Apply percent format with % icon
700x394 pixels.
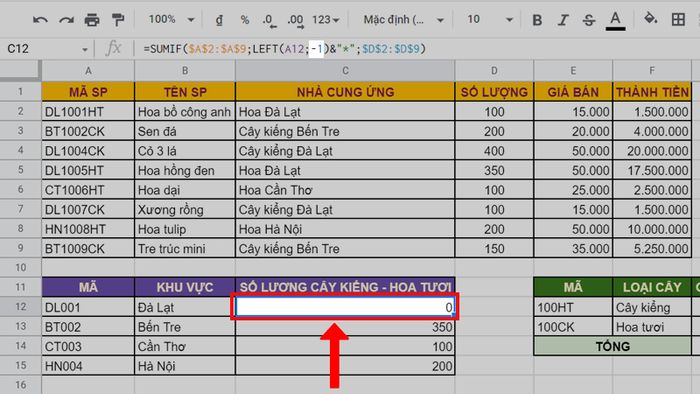coord(245,20)
